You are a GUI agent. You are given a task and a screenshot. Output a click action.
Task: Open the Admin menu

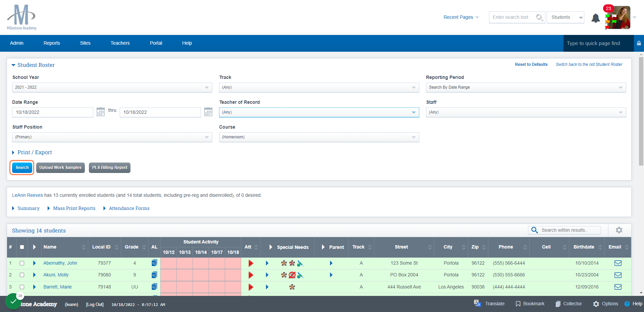tap(17, 43)
